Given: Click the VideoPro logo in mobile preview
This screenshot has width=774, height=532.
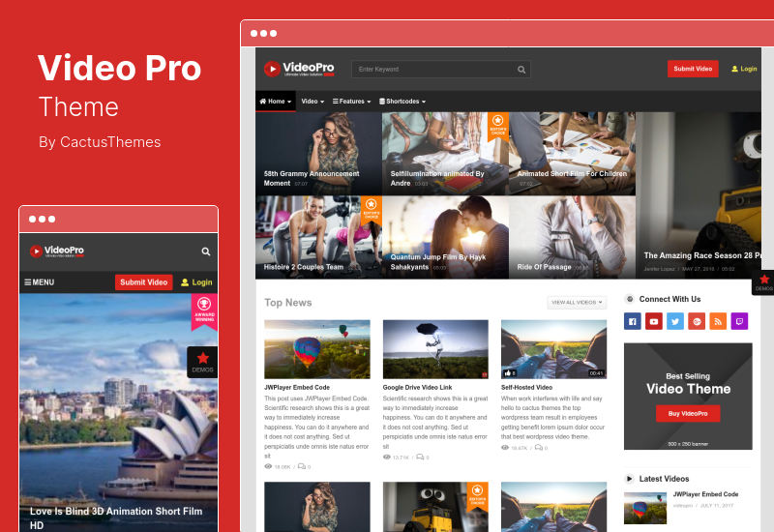Looking at the screenshot, I should (57, 251).
